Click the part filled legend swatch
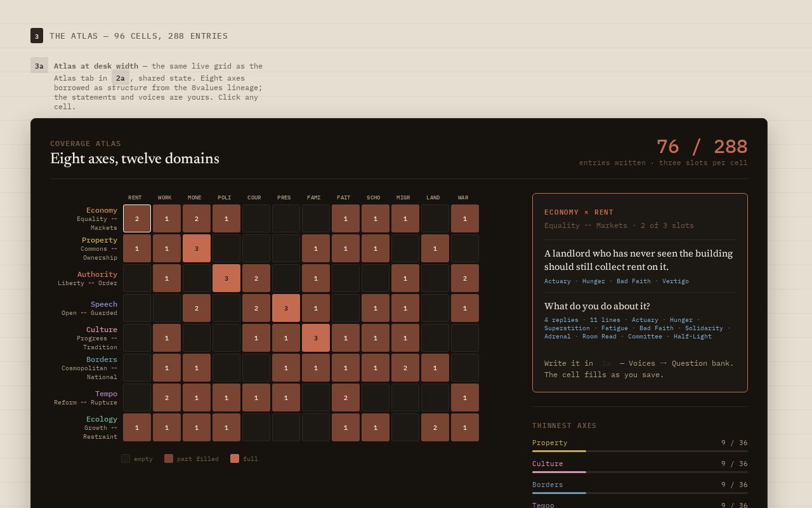Screen dimensions: 812x508 pos(169,458)
